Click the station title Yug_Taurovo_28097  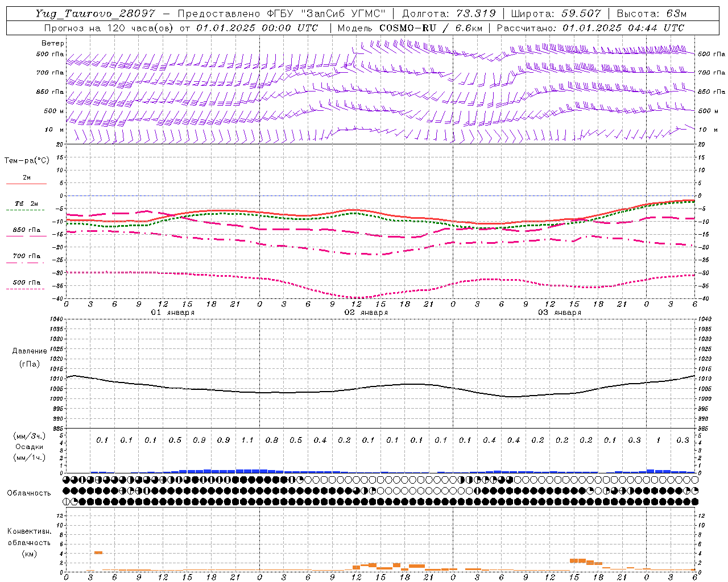click(95, 14)
